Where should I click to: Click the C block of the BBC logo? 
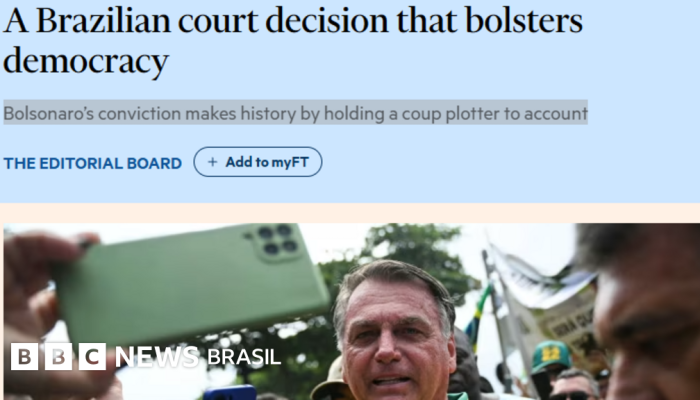coord(92,356)
